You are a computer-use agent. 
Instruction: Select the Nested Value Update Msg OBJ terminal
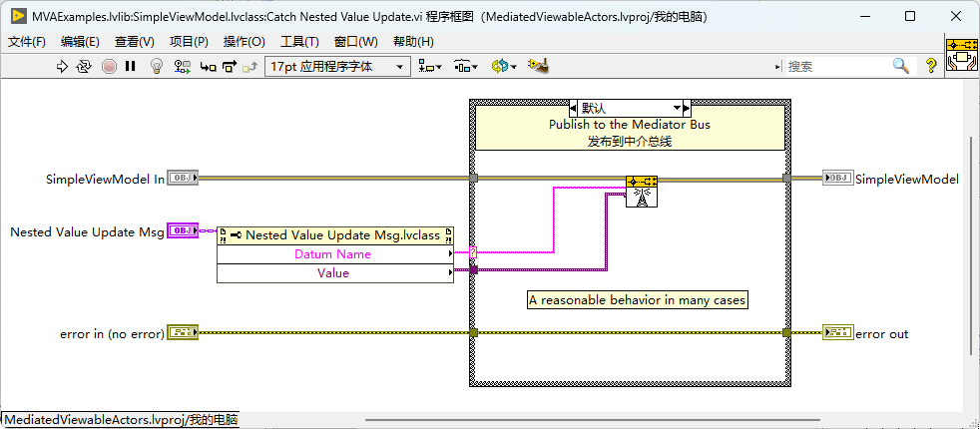click(183, 231)
